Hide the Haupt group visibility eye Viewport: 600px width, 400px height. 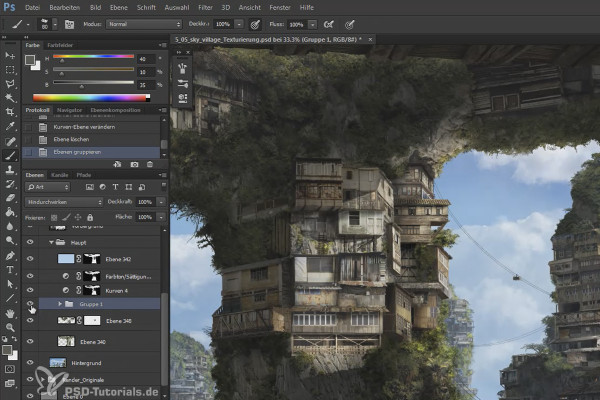[30, 242]
